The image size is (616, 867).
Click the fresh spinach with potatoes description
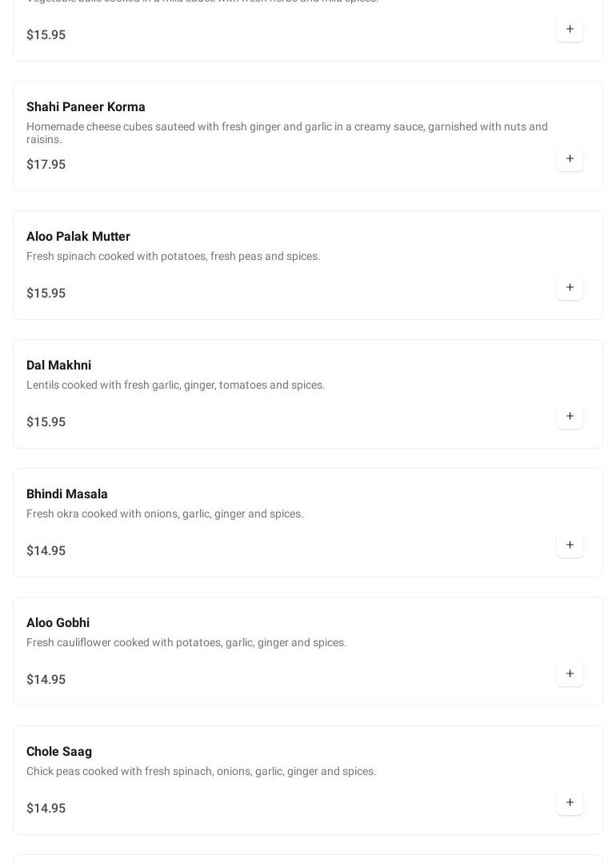[x=173, y=257]
